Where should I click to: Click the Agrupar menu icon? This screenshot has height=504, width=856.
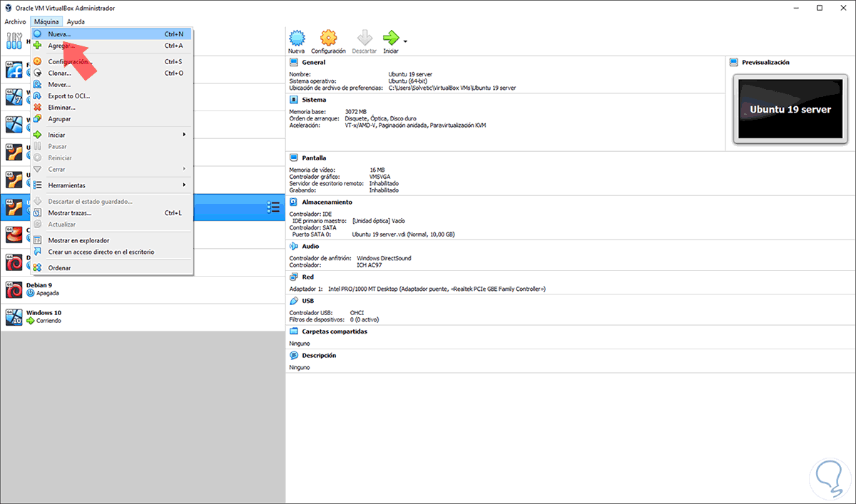point(38,118)
